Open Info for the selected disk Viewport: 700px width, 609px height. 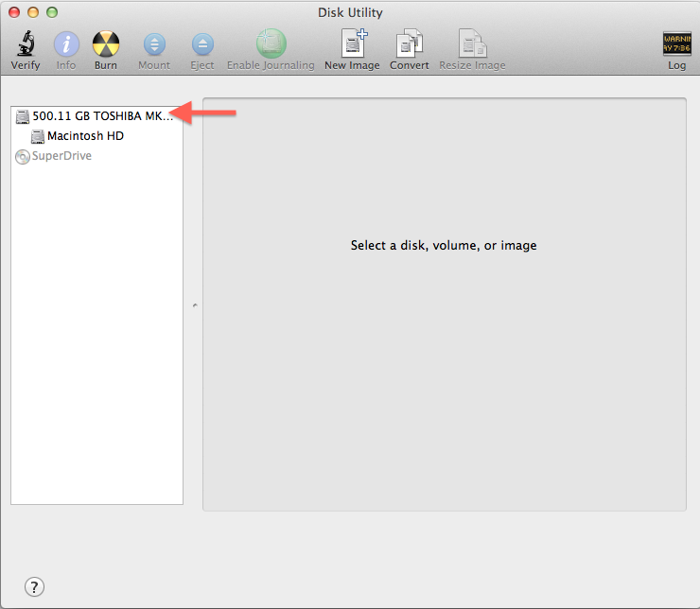click(x=66, y=44)
